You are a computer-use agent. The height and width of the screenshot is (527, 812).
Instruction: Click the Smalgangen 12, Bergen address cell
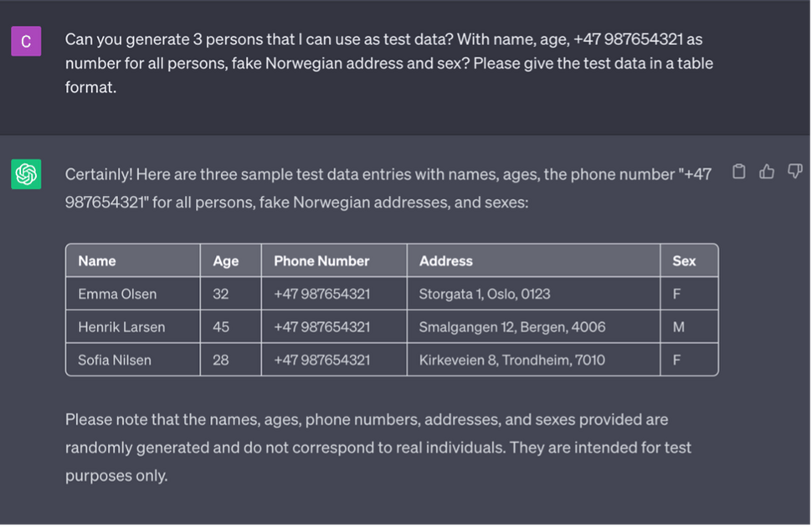tap(533, 327)
